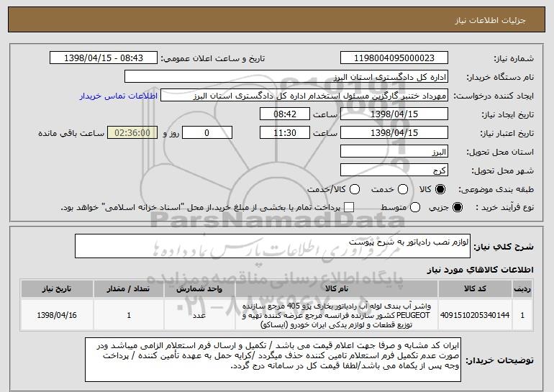Click the ردیف column header
Image resolution: width=554 pixels, height=392 pixels.
click(522, 289)
